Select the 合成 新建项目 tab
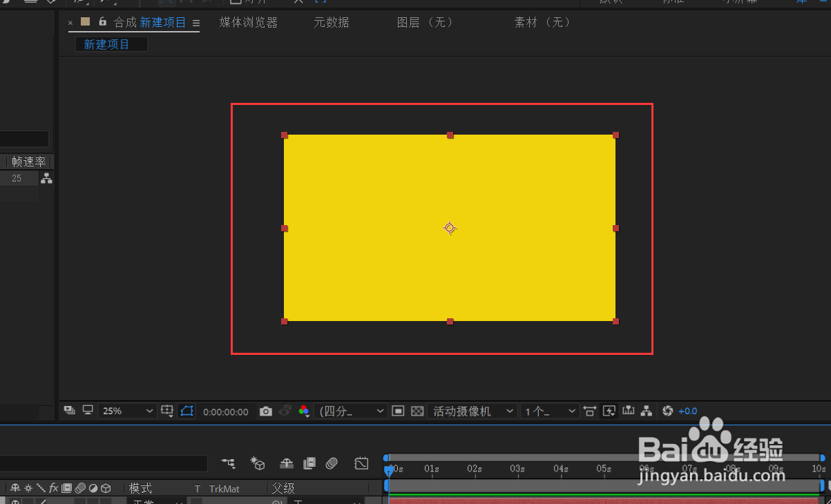The width and height of the screenshot is (831, 504). pyautogui.click(x=150, y=22)
